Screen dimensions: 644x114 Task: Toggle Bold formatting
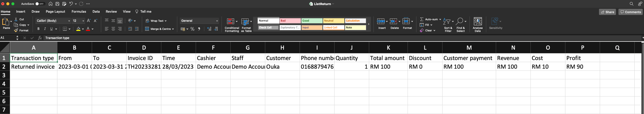click(38, 29)
